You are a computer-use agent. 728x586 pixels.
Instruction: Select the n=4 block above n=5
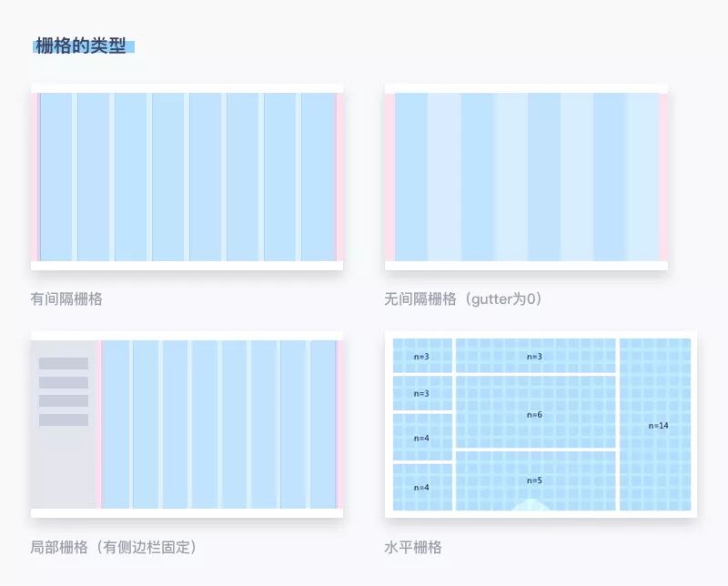click(421, 437)
